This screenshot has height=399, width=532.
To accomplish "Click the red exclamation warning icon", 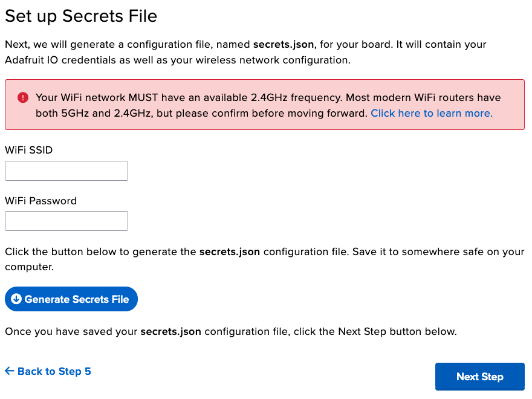I will 23,98.
